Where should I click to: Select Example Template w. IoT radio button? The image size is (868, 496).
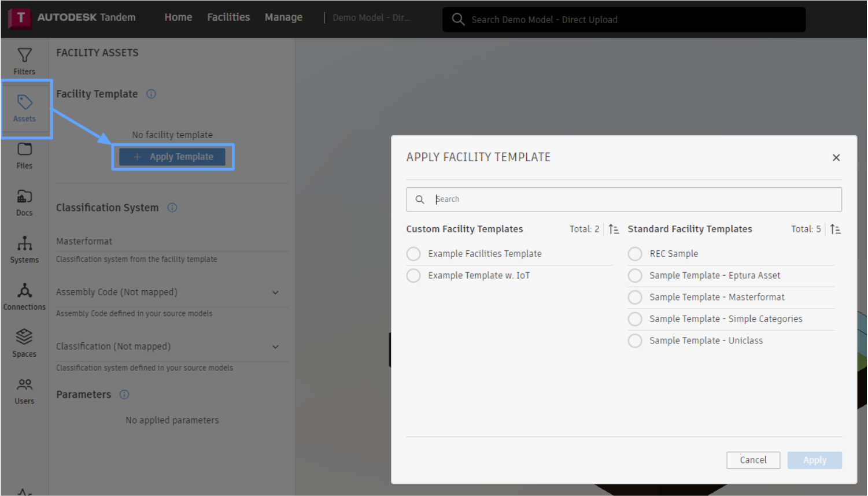point(413,276)
